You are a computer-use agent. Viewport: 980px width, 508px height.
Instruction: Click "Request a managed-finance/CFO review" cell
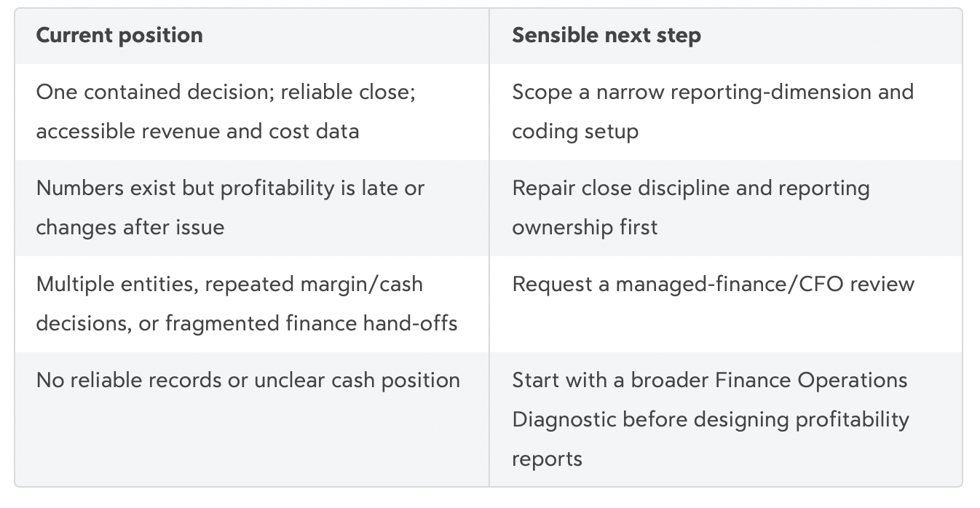pyautogui.click(x=725, y=304)
